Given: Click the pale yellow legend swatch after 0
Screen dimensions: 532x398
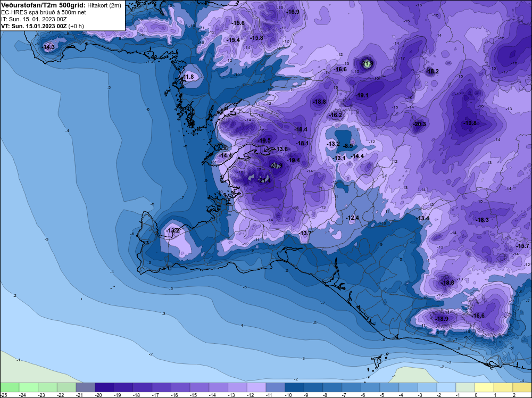Looking at the screenshot, I should coord(484,387).
